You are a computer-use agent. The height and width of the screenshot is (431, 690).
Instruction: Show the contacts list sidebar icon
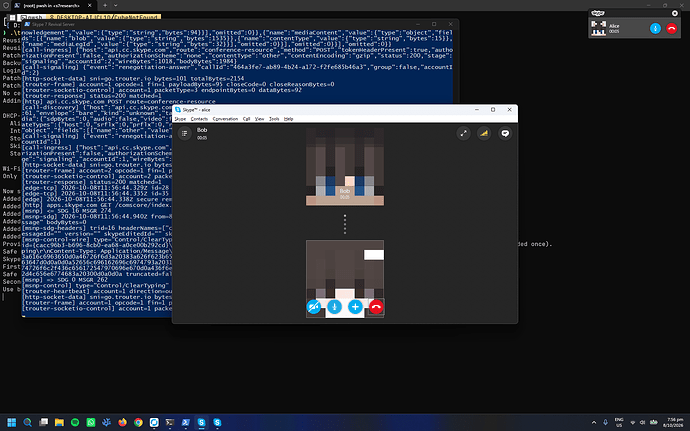(184, 133)
